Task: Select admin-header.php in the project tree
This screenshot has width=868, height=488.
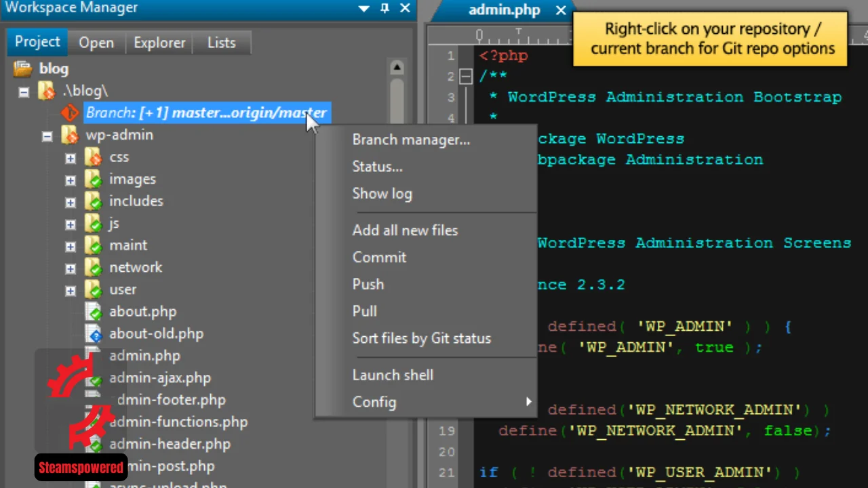Action: coord(170,444)
